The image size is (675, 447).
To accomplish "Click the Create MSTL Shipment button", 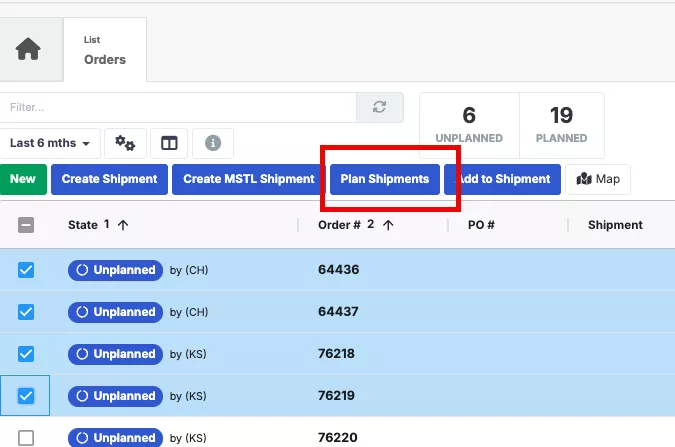I will 249,179.
